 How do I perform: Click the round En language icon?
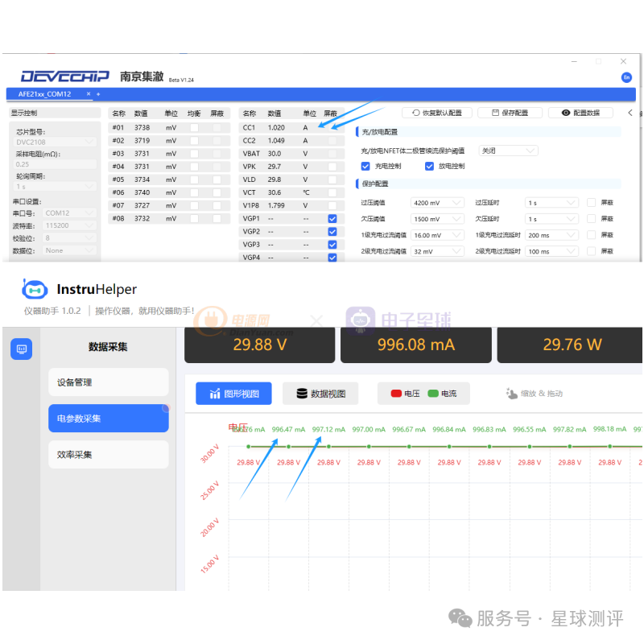tap(626, 77)
